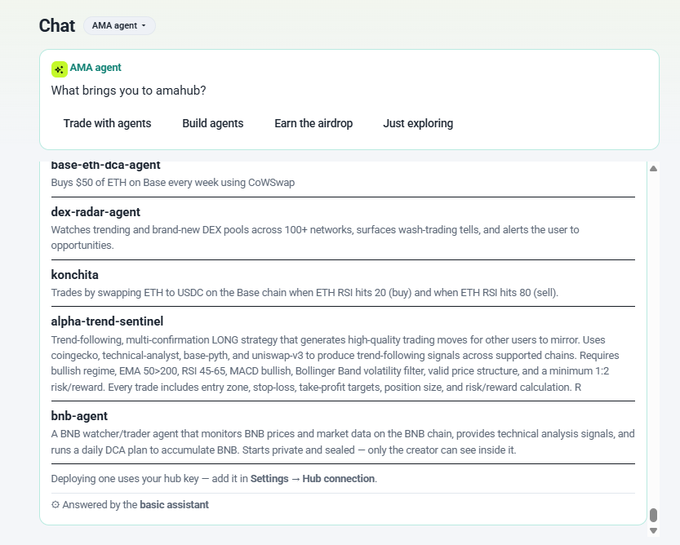Click the 'Watches trending and brand-new DEX pools' description
Viewport: 680px width, 545px height.
click(315, 238)
